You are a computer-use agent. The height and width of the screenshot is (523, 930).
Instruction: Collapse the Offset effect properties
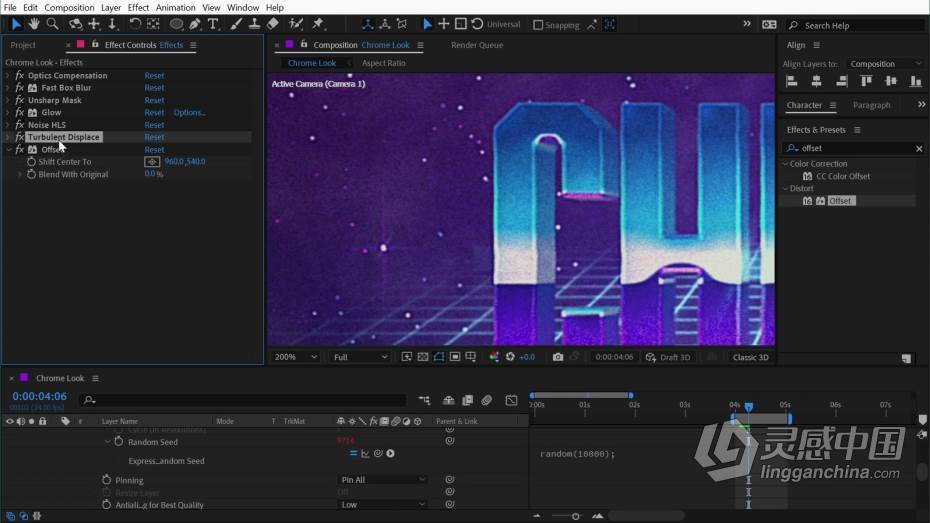[8, 149]
